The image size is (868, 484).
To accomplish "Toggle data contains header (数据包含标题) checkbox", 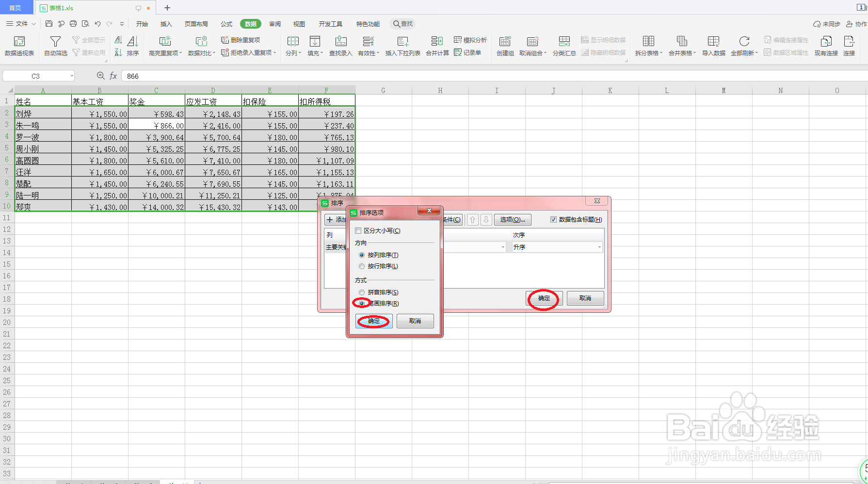I will tap(553, 220).
